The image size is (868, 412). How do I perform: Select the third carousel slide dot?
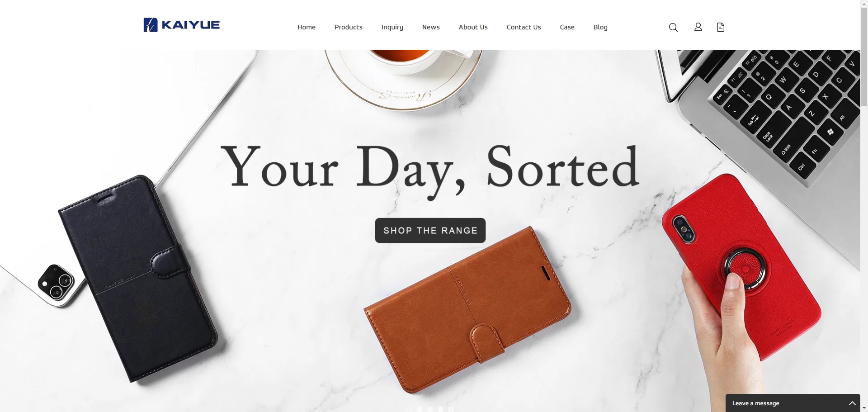coord(430,409)
